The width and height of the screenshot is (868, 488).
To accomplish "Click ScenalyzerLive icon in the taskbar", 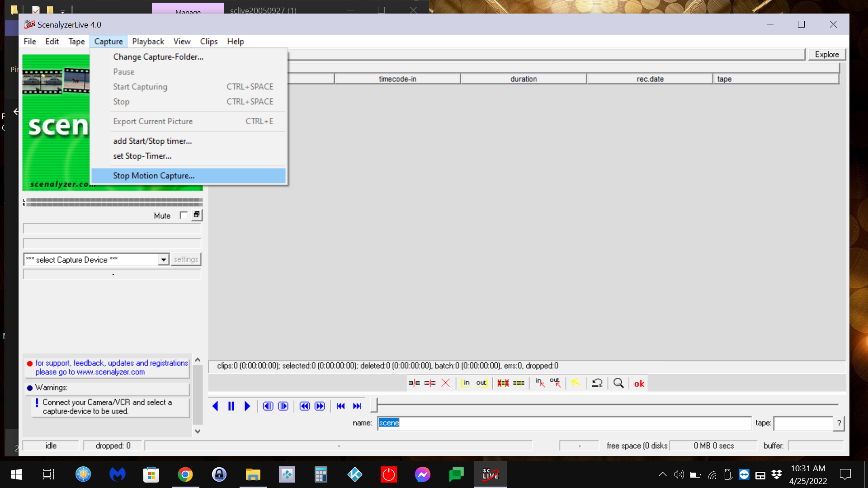I will click(x=491, y=474).
